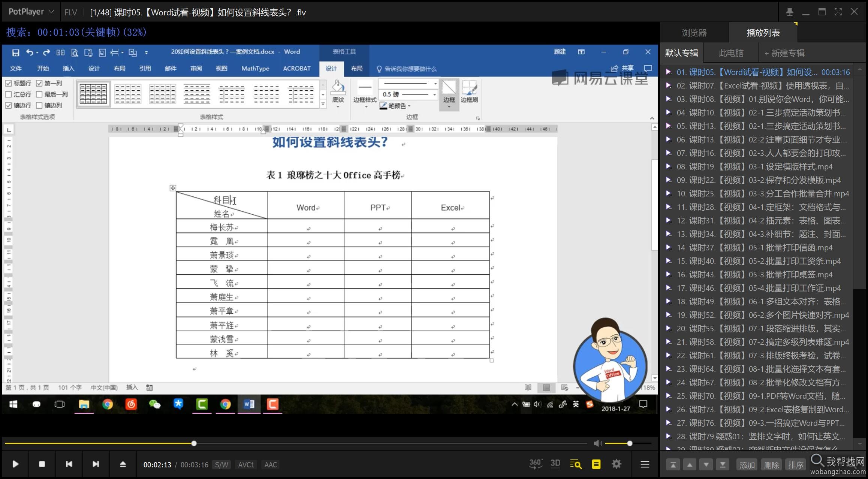Screen dimensions: 868x479
Task: Click the 添加 playlist button
Action: point(747,465)
